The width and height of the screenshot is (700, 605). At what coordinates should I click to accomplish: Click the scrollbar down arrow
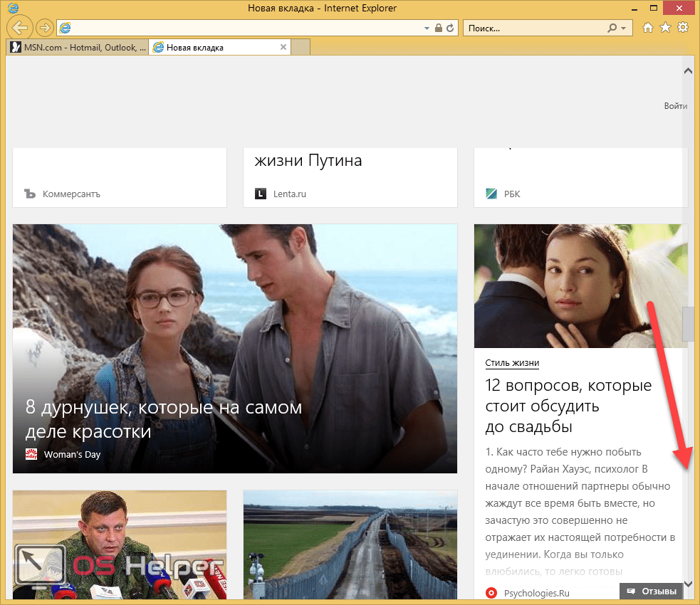coord(688,584)
